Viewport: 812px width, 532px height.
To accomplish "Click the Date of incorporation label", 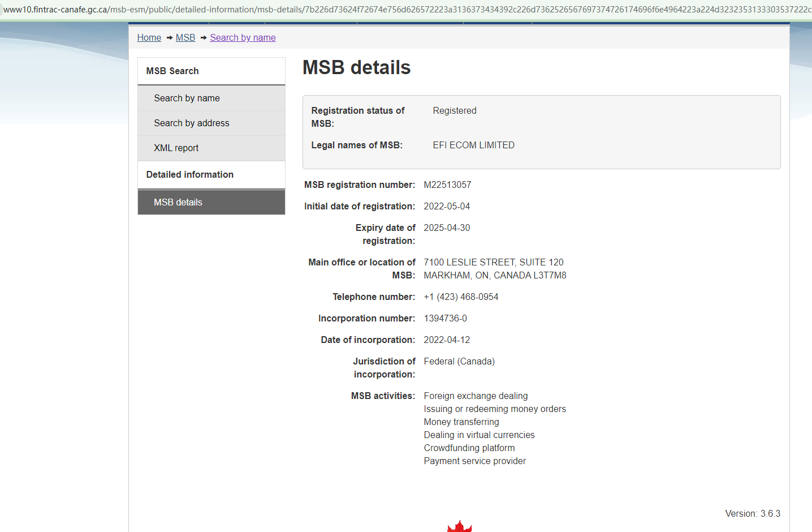I will tap(368, 340).
